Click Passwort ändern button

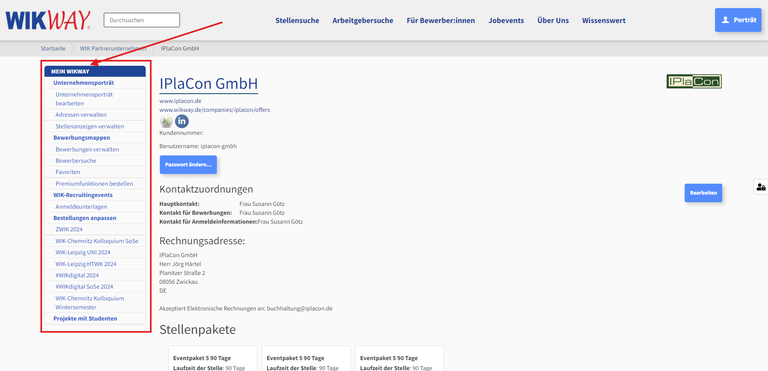click(x=188, y=165)
